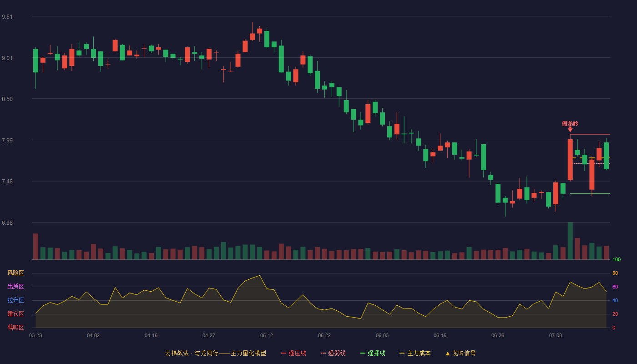Image resolution: width=637 pixels, height=364 pixels.
Task: Click the 低吸区 zone label
Action: [15, 327]
